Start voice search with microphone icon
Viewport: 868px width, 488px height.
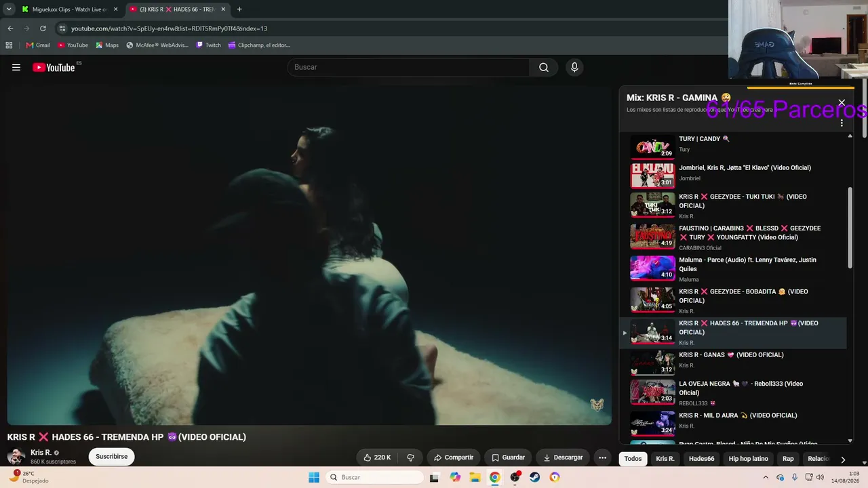pos(574,67)
